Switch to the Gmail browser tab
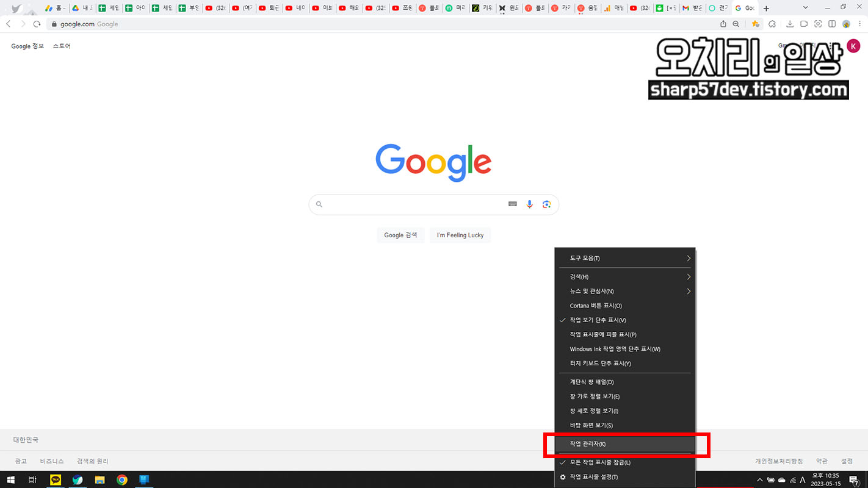Viewport: 868px width, 488px height. tap(692, 9)
